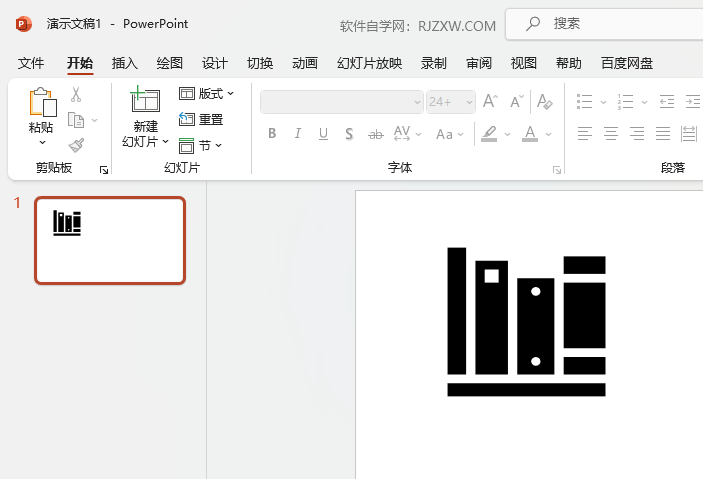Align text right

click(637, 134)
